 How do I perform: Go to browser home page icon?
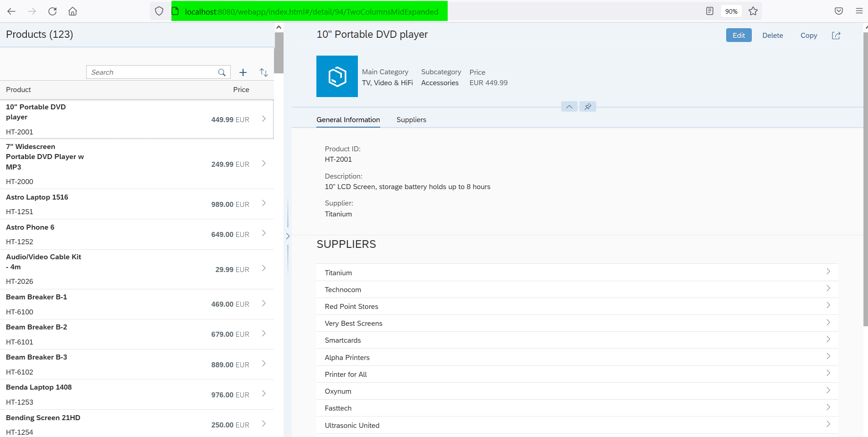click(72, 11)
